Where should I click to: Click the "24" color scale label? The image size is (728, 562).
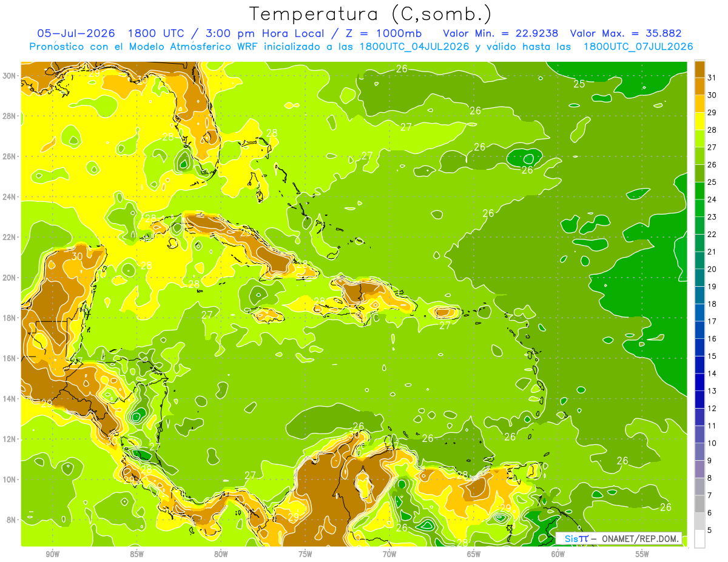tap(712, 200)
